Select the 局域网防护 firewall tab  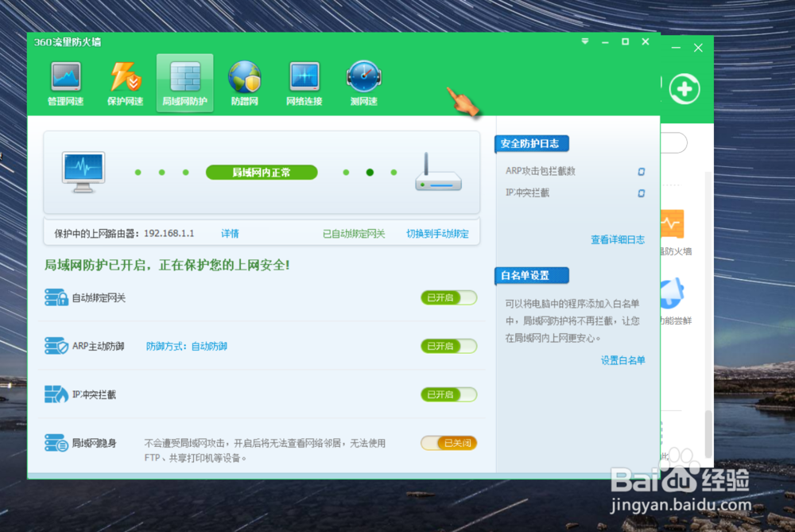(184, 83)
